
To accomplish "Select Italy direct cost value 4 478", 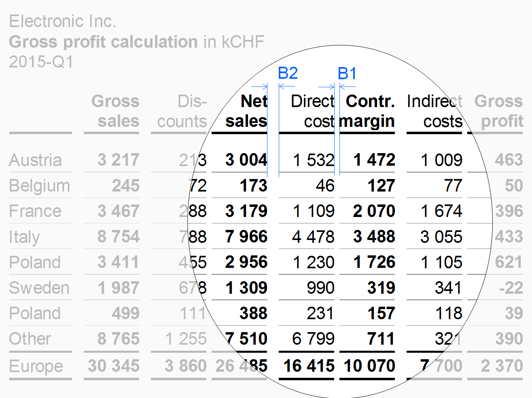I will (313, 237).
